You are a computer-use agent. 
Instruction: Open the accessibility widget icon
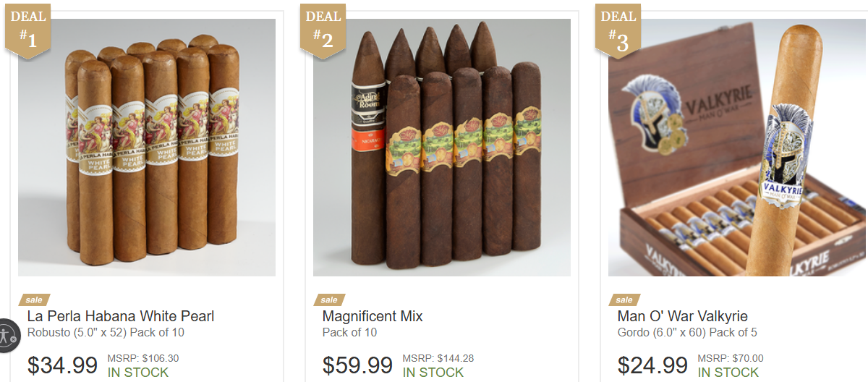point(7,335)
